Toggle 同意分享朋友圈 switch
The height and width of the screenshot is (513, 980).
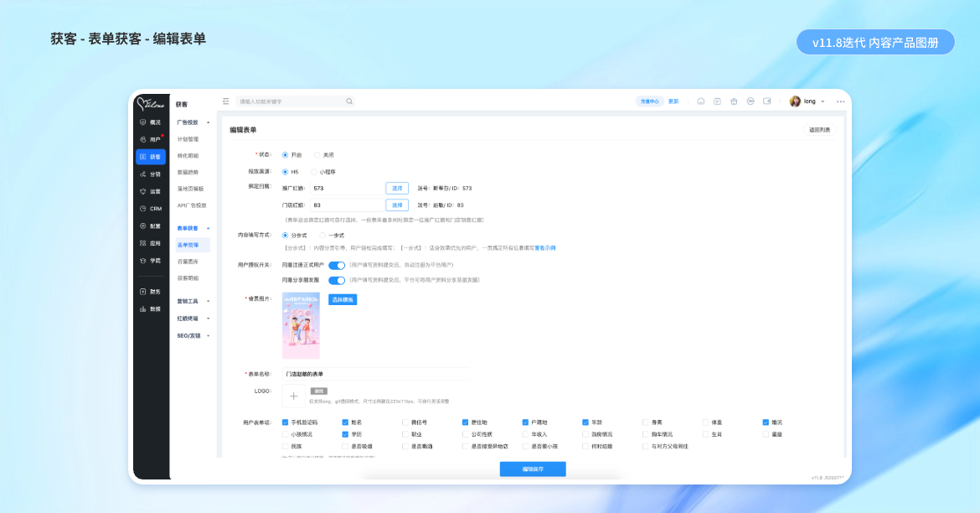(337, 280)
